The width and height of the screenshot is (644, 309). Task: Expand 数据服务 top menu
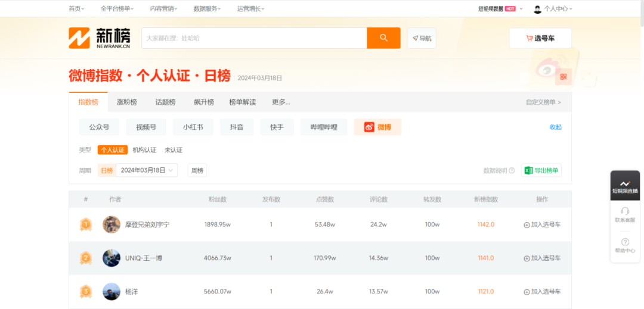click(208, 8)
